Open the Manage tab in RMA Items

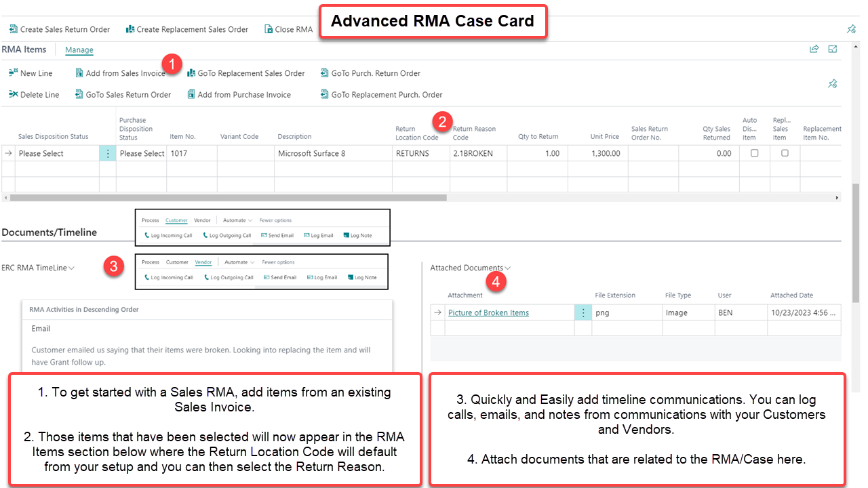pos(79,50)
